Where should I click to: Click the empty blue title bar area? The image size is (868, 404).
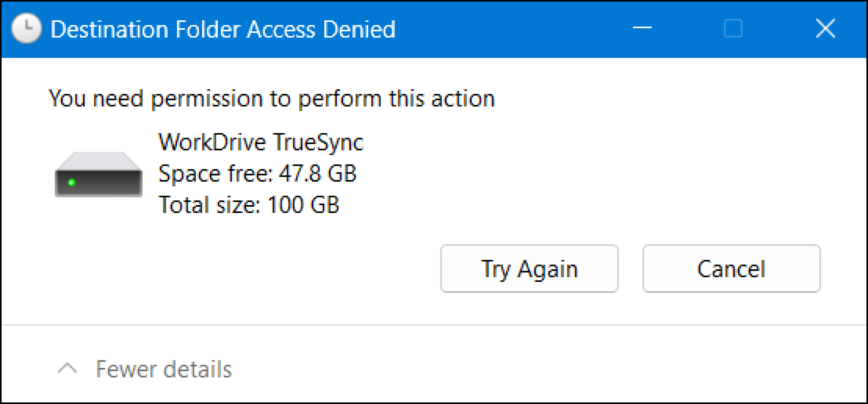point(517,30)
